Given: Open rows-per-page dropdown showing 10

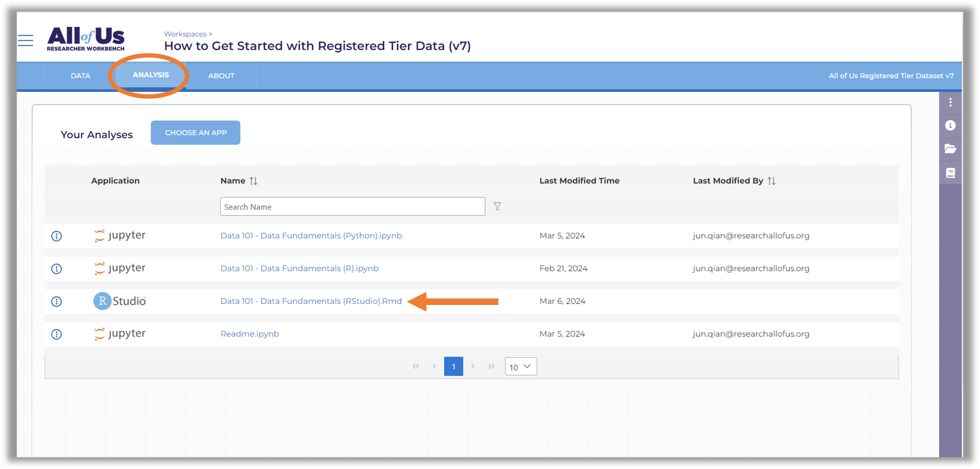Looking at the screenshot, I should click(521, 367).
